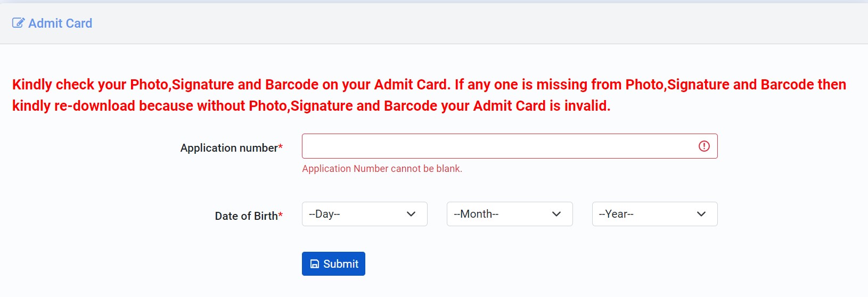
Task: Click the floppy disk icon on Submit
Action: (315, 264)
